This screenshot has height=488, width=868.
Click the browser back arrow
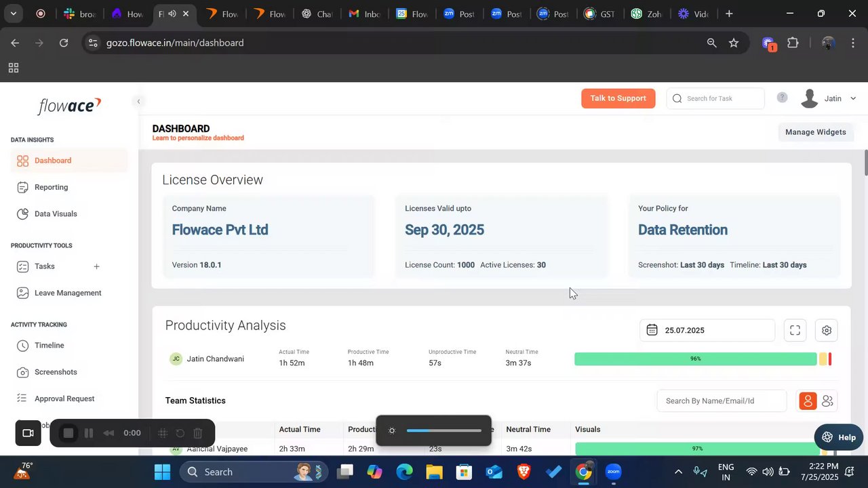(x=15, y=43)
